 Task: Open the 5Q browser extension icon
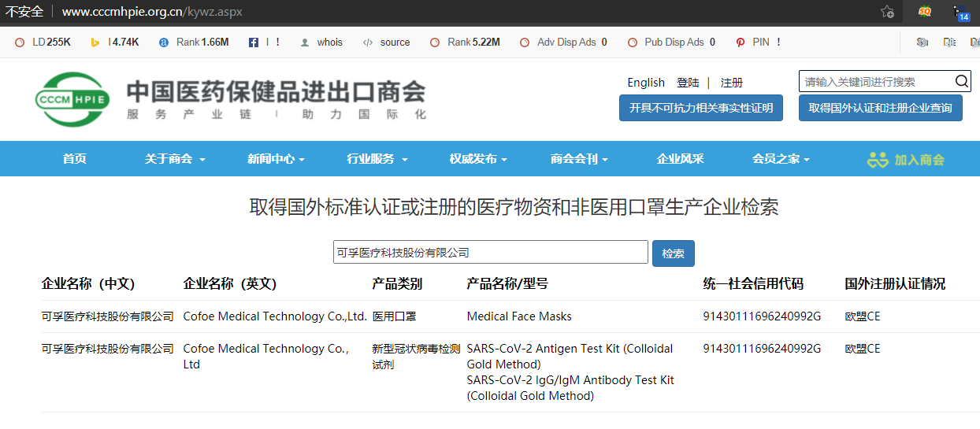[925, 12]
